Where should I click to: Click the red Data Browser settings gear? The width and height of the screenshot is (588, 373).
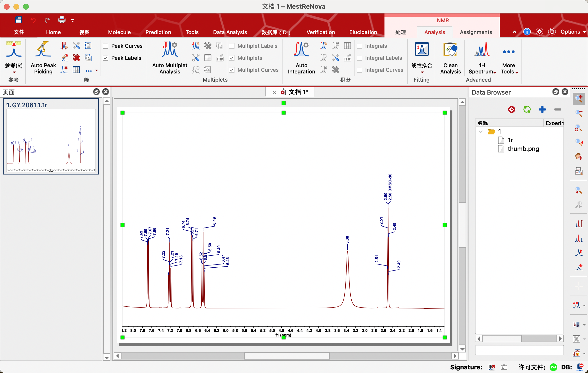pyautogui.click(x=512, y=109)
